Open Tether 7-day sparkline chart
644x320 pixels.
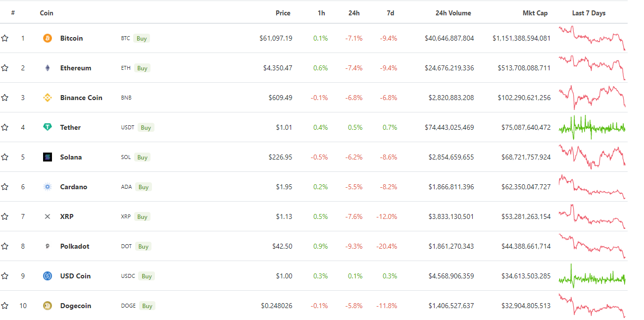592,127
